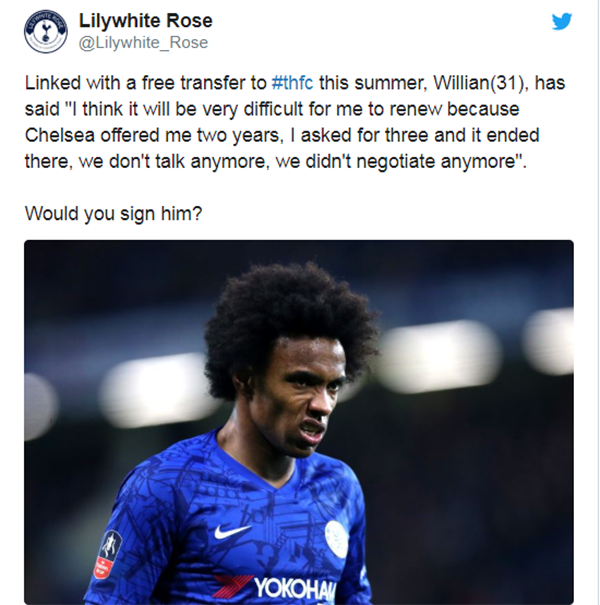
Task: Open the Lilywhite Rose profile avatar
Action: click(46, 31)
